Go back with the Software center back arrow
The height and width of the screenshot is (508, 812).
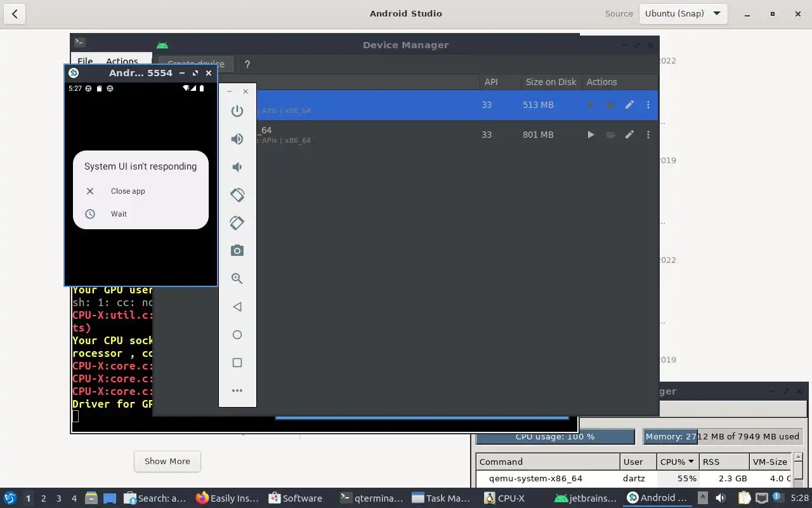15,13
